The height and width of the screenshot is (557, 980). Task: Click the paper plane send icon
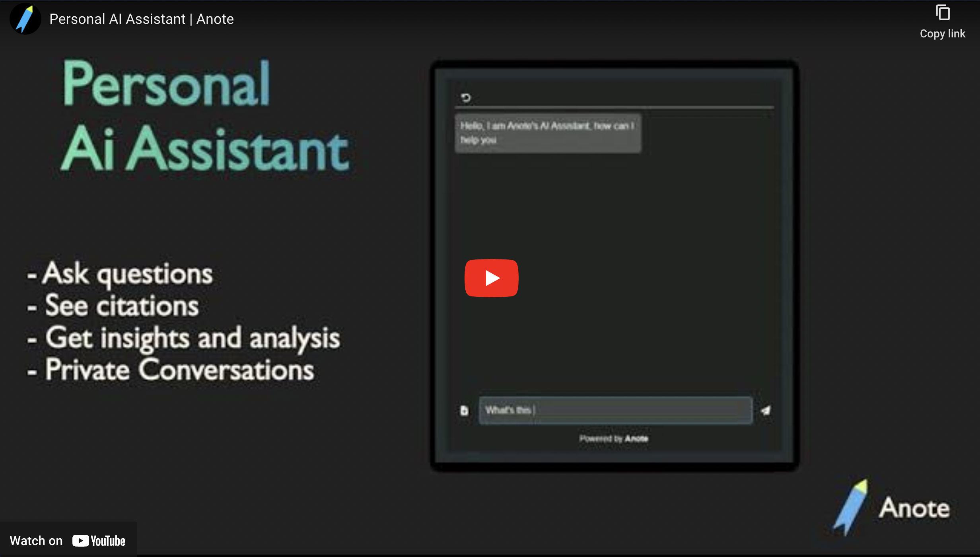click(x=766, y=410)
